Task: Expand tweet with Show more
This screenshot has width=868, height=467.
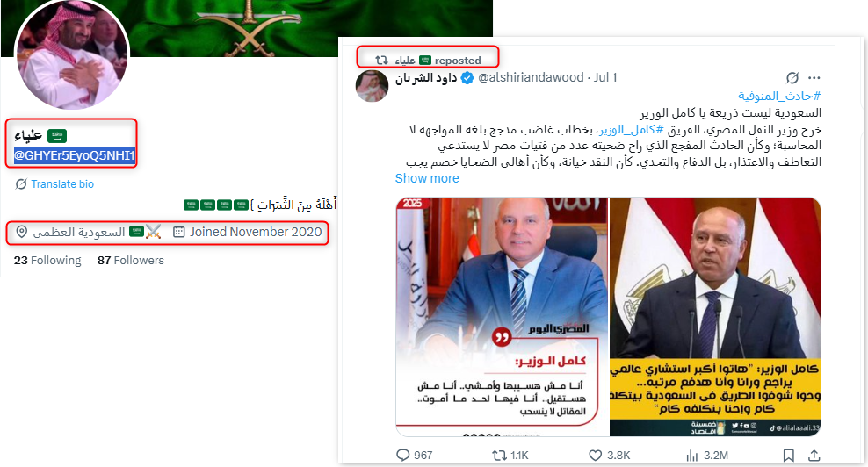Action: coord(427,178)
